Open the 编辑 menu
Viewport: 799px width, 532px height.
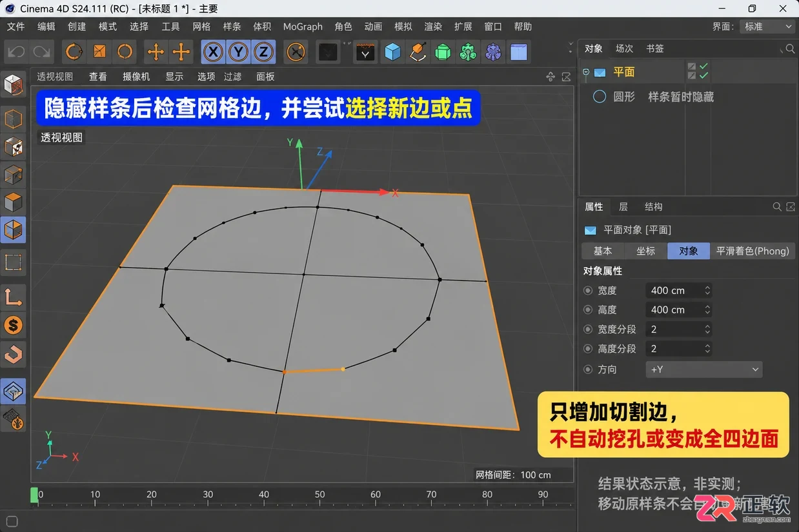click(46, 26)
